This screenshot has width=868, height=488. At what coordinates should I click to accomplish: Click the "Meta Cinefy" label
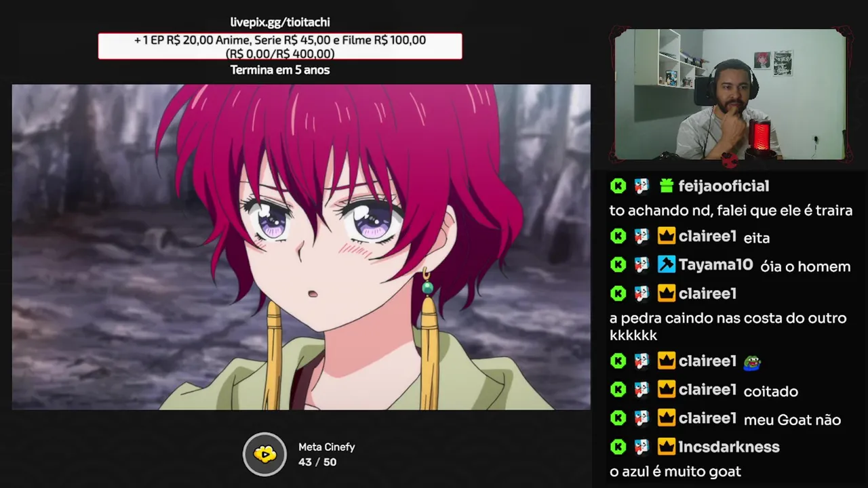click(x=327, y=447)
